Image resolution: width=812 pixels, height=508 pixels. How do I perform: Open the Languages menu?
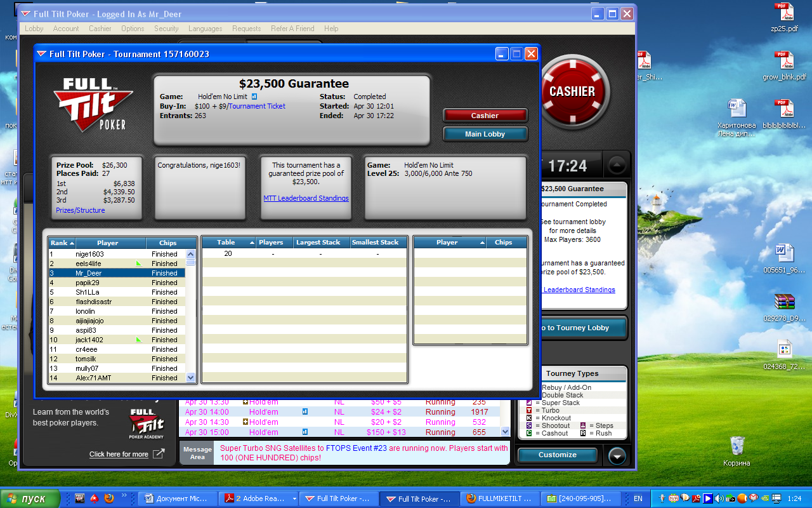click(206, 29)
